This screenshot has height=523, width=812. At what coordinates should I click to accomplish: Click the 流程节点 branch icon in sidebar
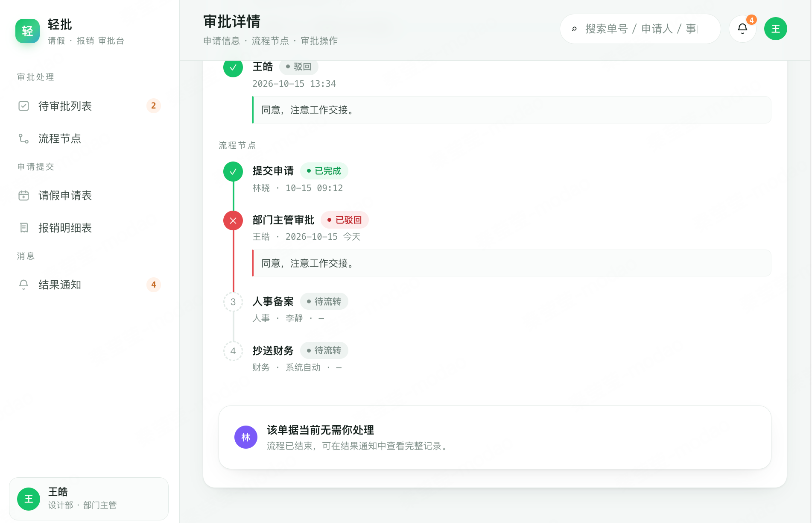tap(23, 138)
